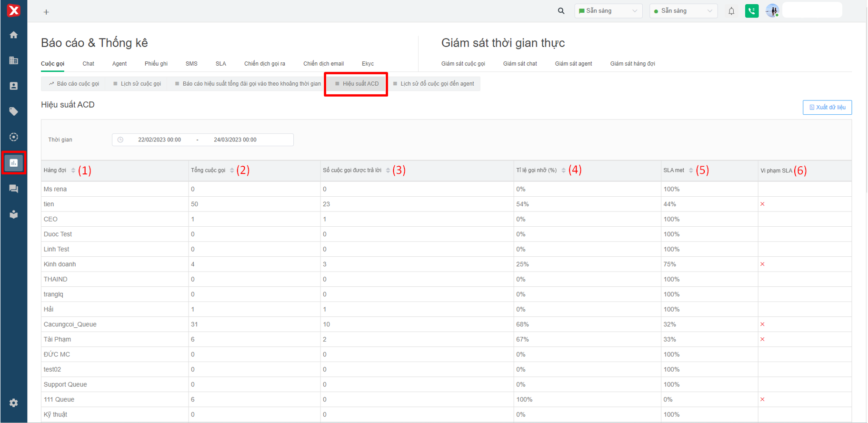Click the Xuất dữ liệu export button
This screenshot has height=423, width=868.
tap(827, 108)
